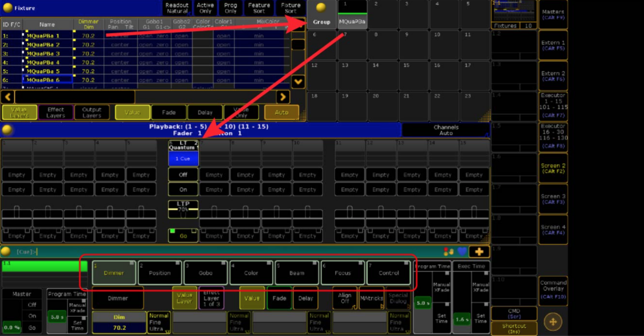Click the red and yellow users icon

coord(449,251)
